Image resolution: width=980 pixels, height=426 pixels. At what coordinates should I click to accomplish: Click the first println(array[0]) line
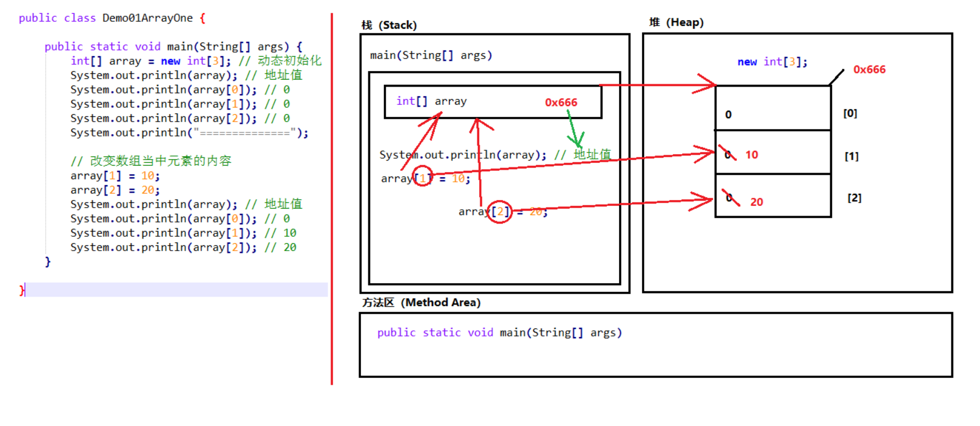pos(180,89)
